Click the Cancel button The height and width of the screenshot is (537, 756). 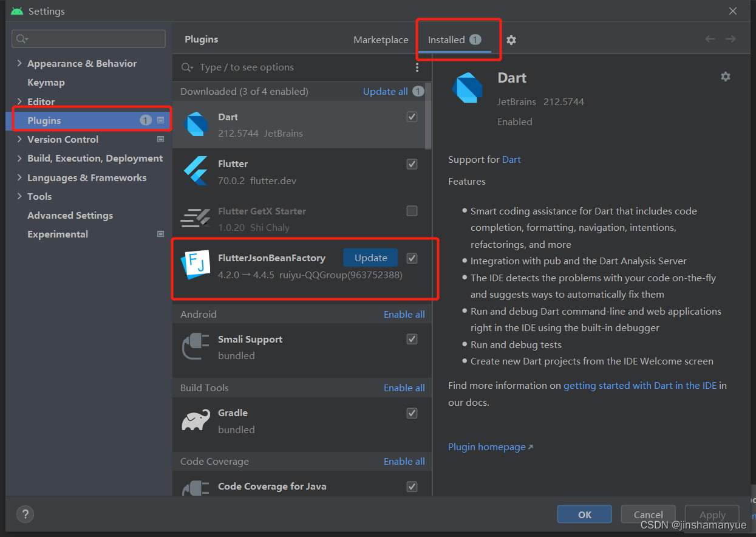tap(649, 515)
